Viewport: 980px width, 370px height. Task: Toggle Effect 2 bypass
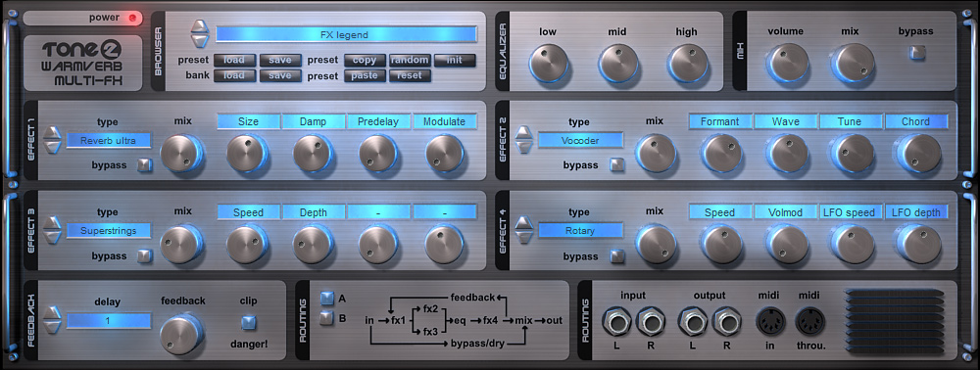(617, 164)
